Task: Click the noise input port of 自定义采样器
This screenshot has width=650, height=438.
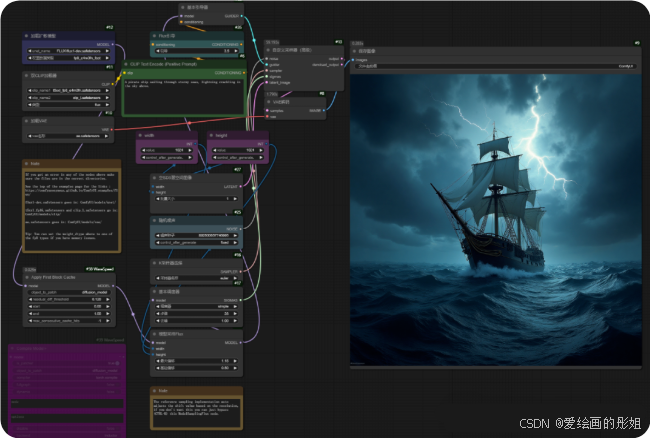Action: point(267,59)
